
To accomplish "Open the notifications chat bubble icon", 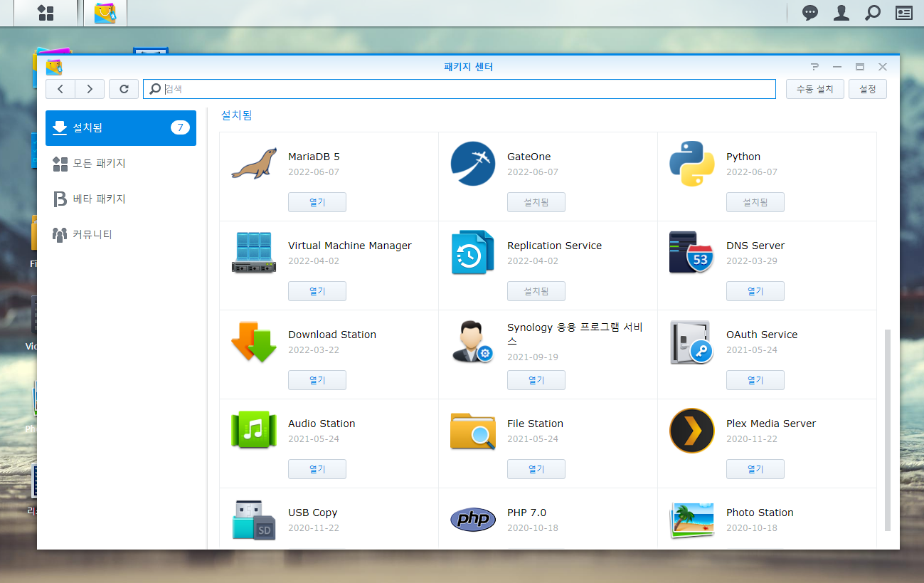I will (810, 13).
